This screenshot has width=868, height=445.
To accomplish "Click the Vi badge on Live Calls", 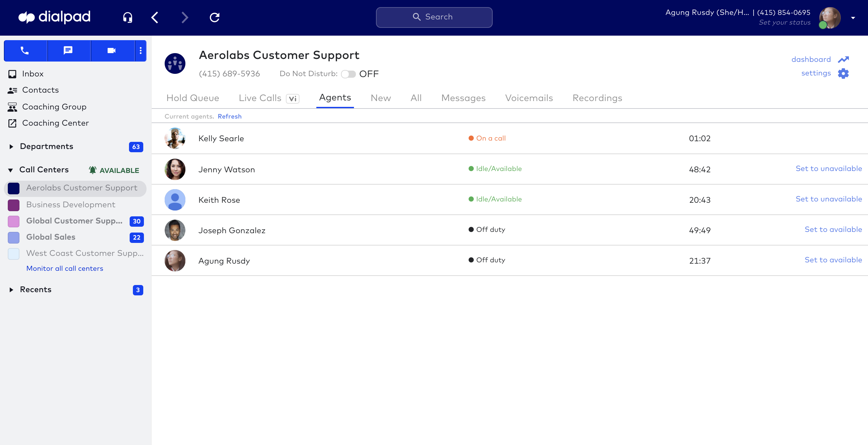I will (x=292, y=99).
